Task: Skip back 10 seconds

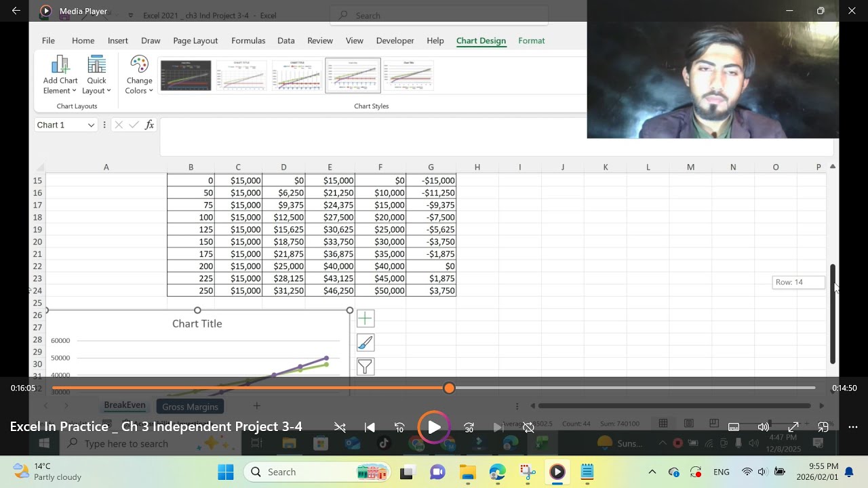Action: point(399,427)
